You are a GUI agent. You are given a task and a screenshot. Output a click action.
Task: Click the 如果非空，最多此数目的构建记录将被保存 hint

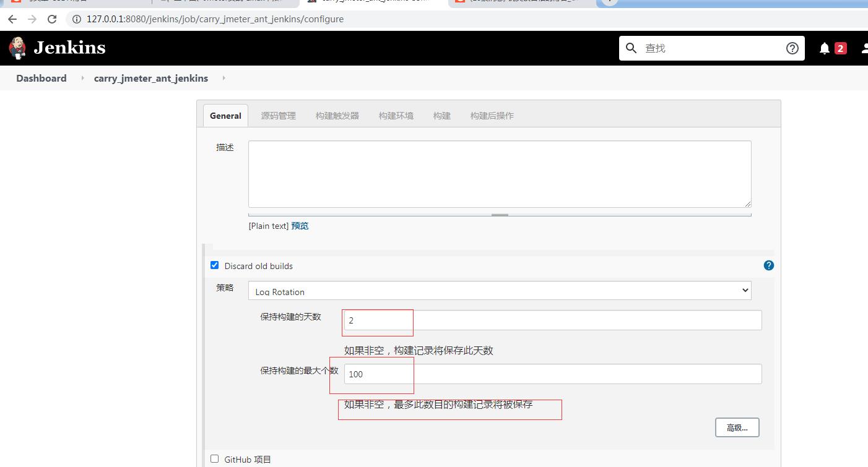(x=438, y=405)
